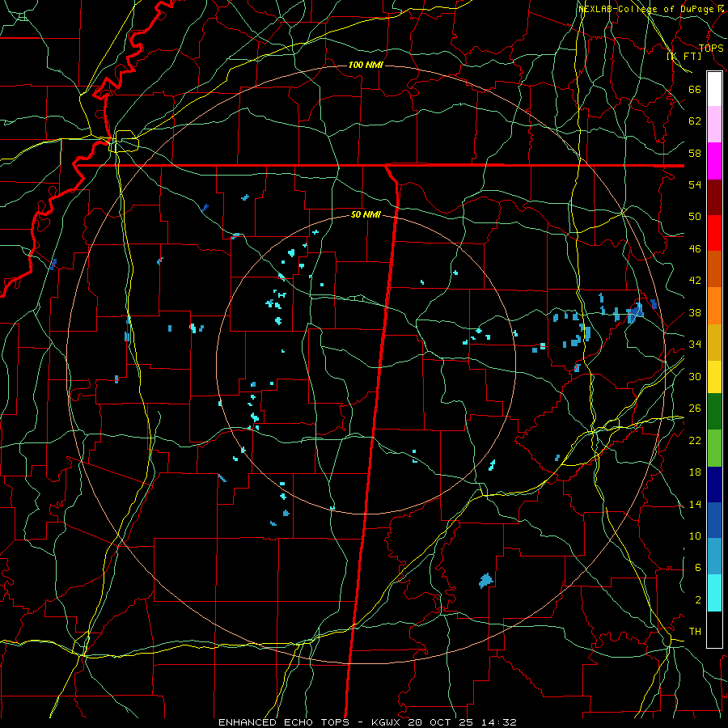
Task: Select the bright red legend swatch
Action: click(714, 233)
